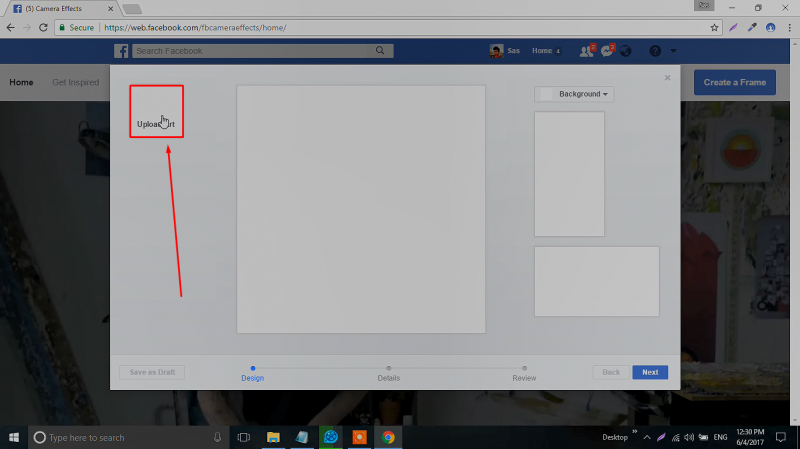The height and width of the screenshot is (449, 800).
Task: Click the Back button
Action: coord(611,372)
